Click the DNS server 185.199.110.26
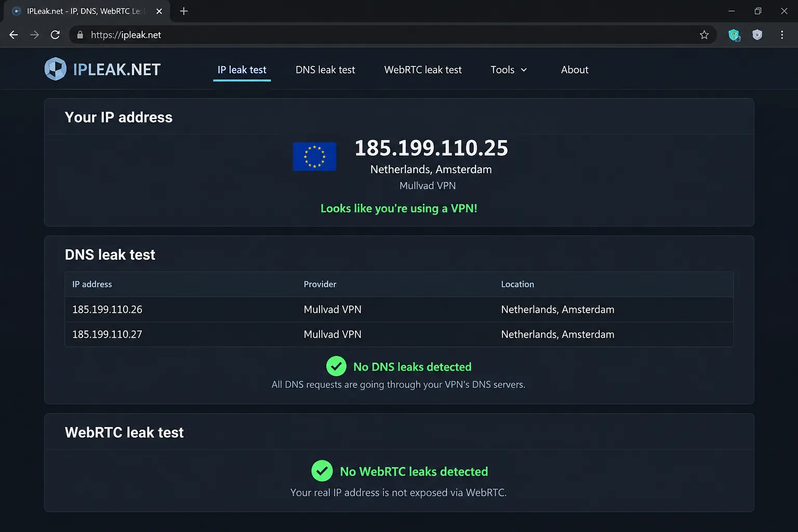Image resolution: width=798 pixels, height=532 pixels. (107, 310)
